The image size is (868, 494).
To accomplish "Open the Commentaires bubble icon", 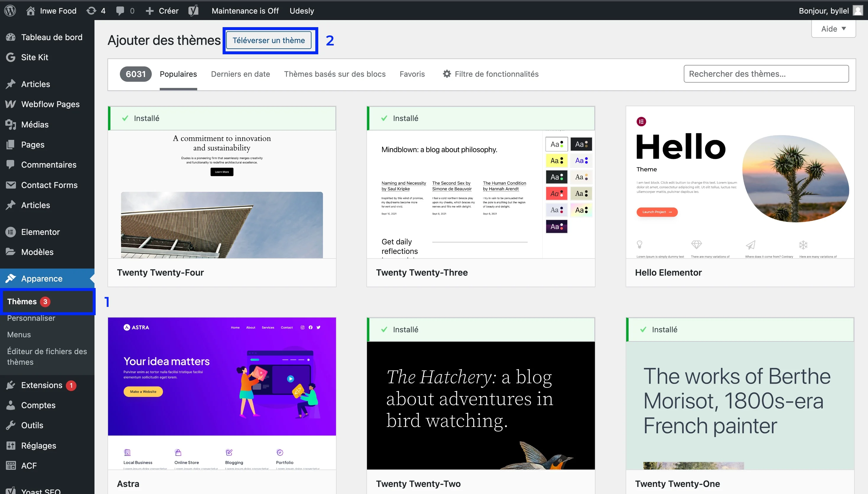I will [x=11, y=165].
